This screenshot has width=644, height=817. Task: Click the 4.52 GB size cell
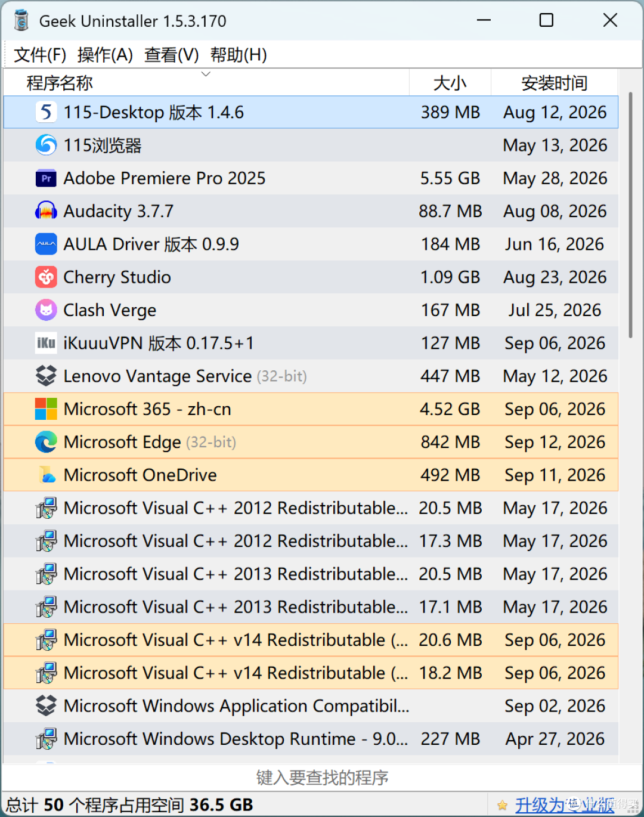(450, 409)
